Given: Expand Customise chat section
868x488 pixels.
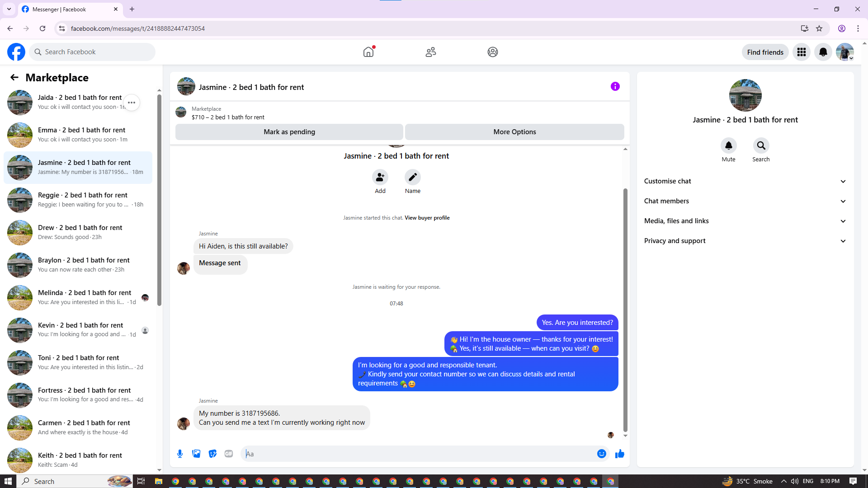Looking at the screenshot, I should click(x=745, y=181).
